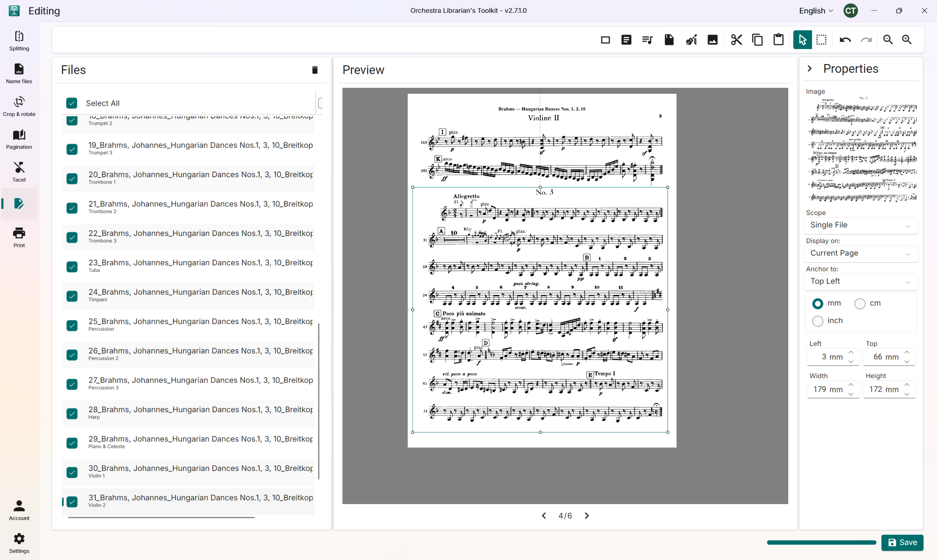Open the CT user avatar
This screenshot has height=560, width=937.
(x=851, y=11)
